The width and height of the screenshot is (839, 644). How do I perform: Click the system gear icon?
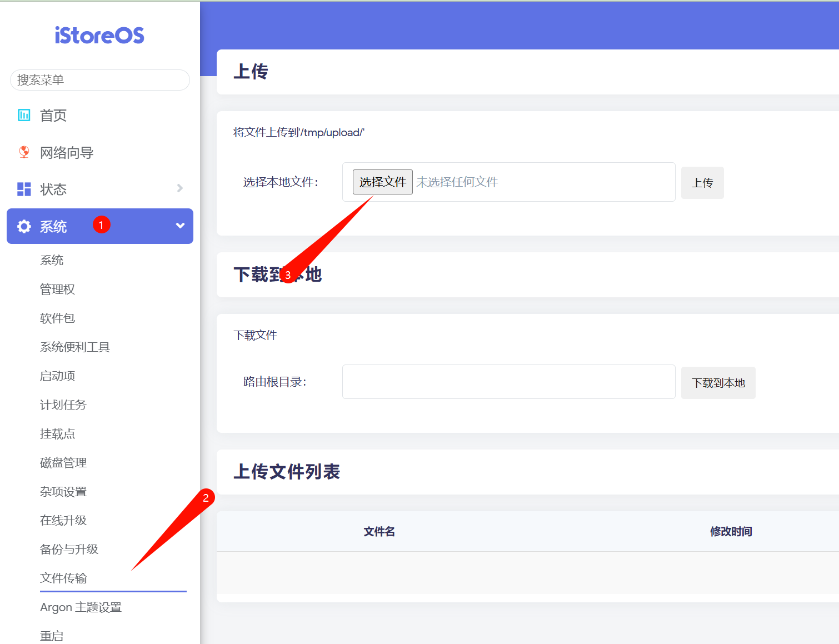(x=24, y=226)
